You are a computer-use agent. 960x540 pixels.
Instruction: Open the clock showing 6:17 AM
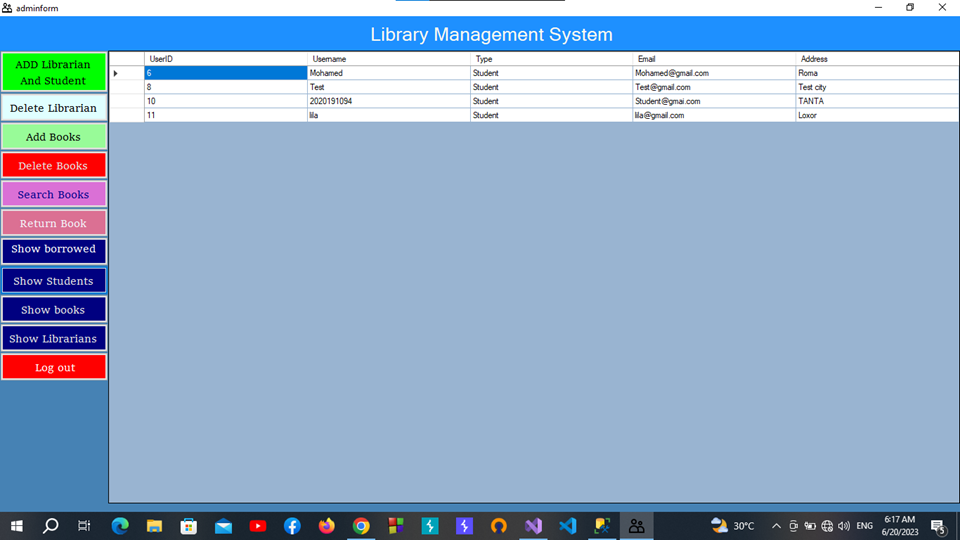(x=900, y=526)
